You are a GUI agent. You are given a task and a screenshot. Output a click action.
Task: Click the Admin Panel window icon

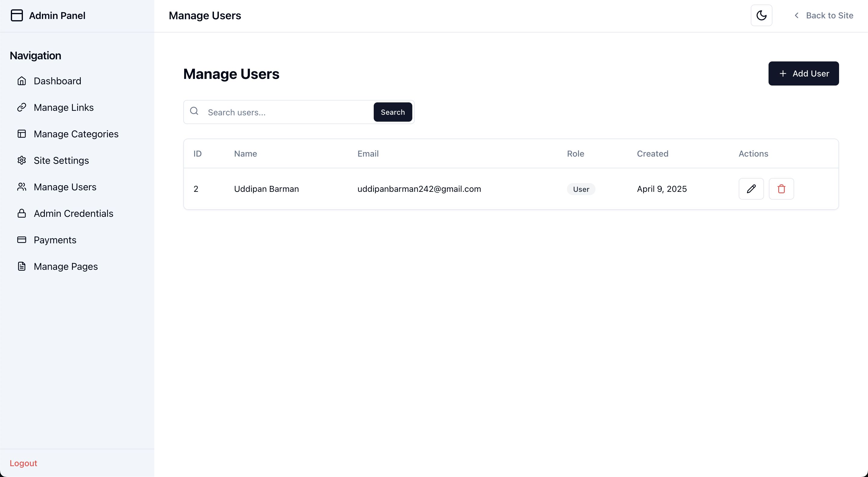coord(17,15)
